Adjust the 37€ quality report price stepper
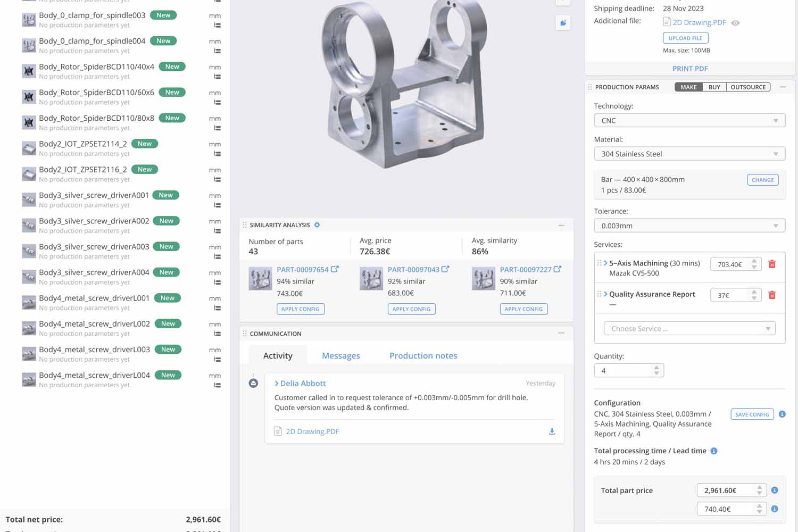798x532 pixels. (754, 295)
